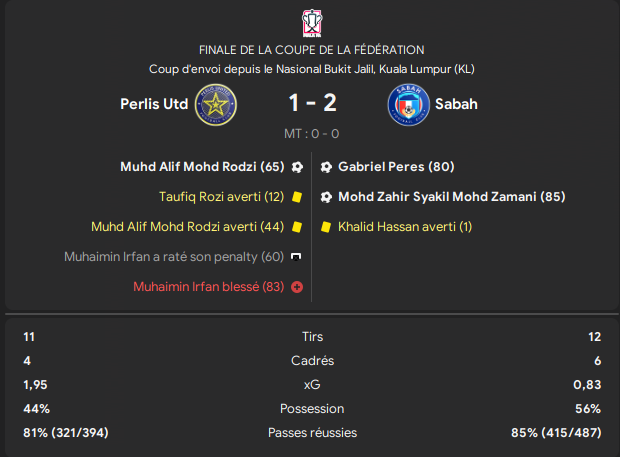Screen dimensions: 620x457
Task: Select the xG statistics row label
Action: pos(312,385)
